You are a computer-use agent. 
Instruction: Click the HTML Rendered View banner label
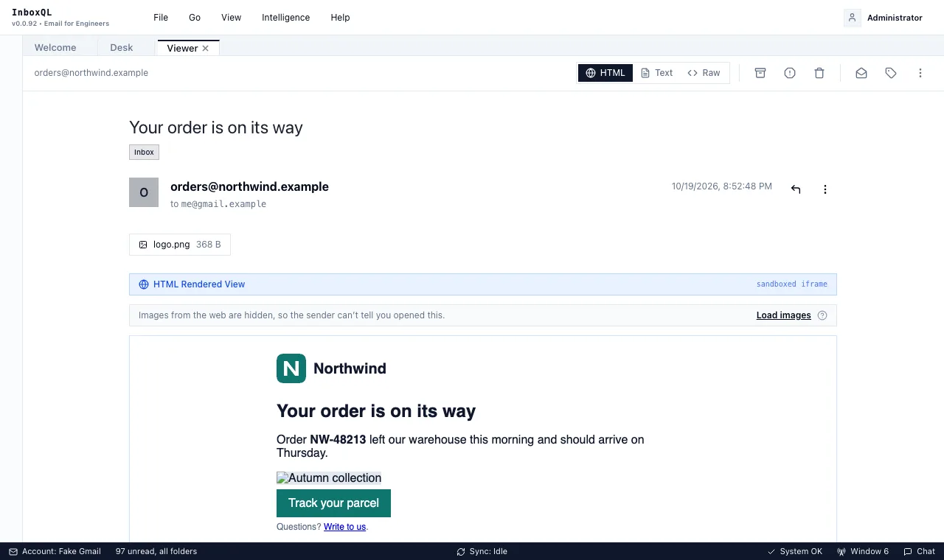199,284
